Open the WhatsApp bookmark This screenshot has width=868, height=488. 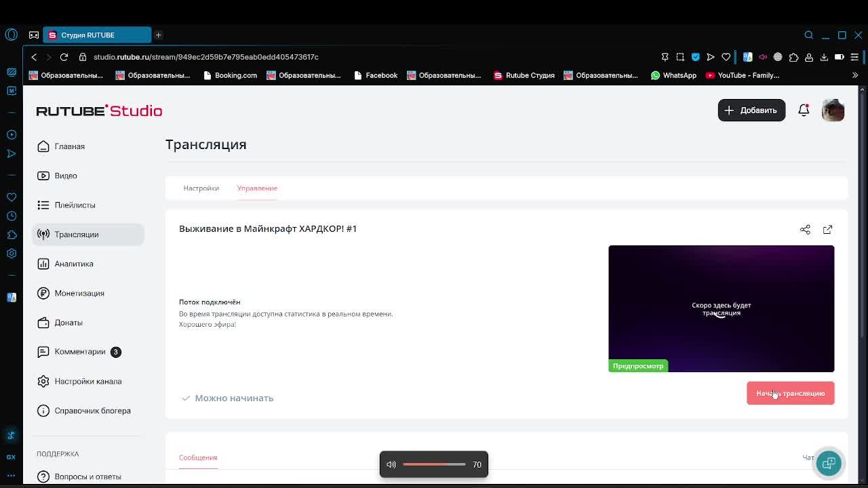point(673,75)
